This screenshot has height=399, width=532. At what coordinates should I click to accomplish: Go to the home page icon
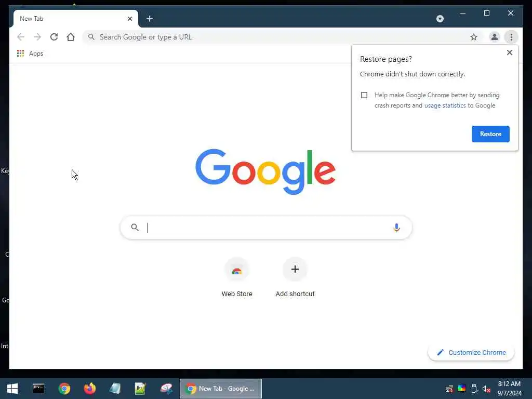(71, 37)
